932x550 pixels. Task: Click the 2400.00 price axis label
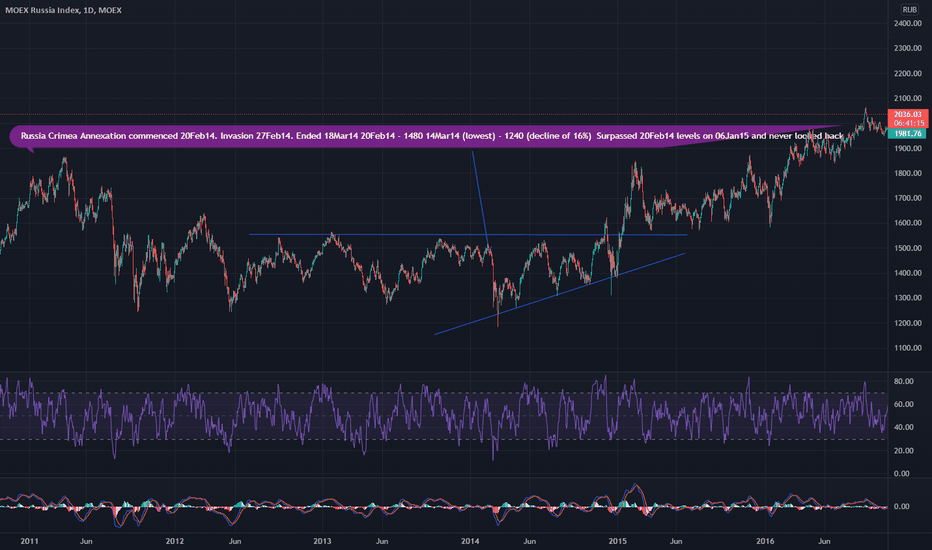[907, 23]
